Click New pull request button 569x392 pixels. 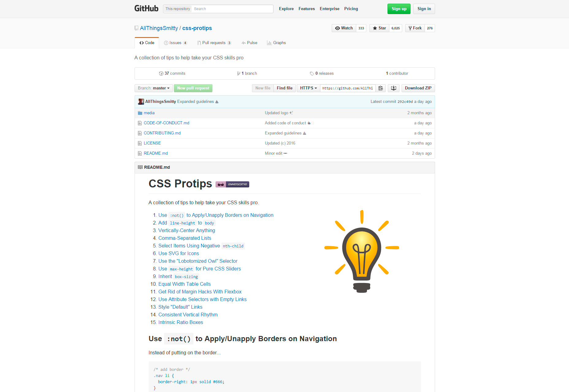click(x=193, y=88)
